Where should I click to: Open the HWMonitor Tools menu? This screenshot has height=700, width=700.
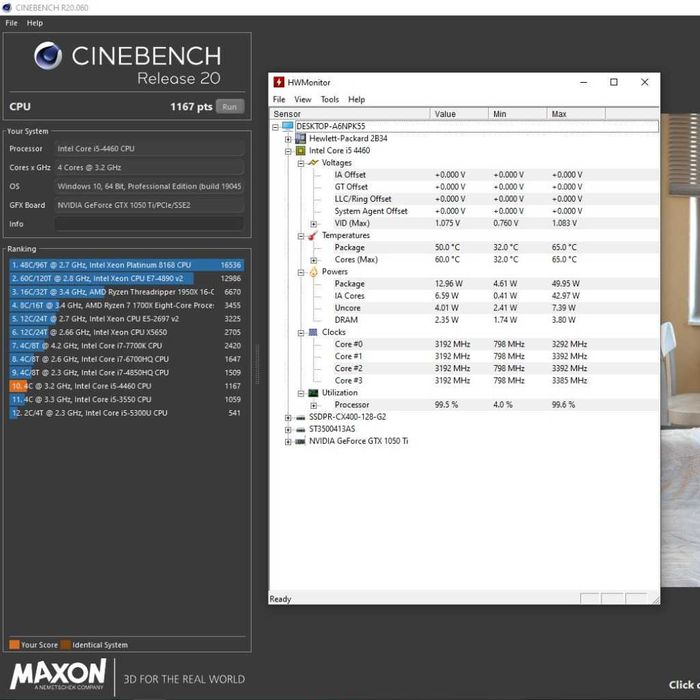coord(330,99)
